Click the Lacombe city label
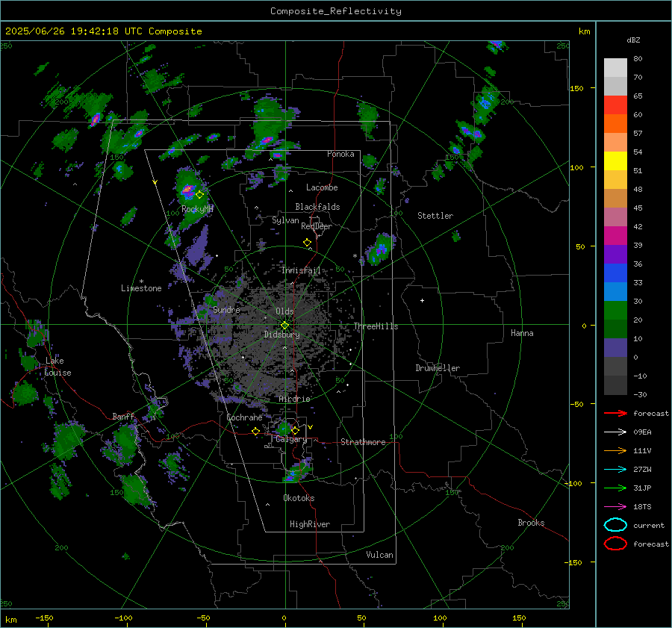This screenshot has height=628, width=672. tap(322, 187)
